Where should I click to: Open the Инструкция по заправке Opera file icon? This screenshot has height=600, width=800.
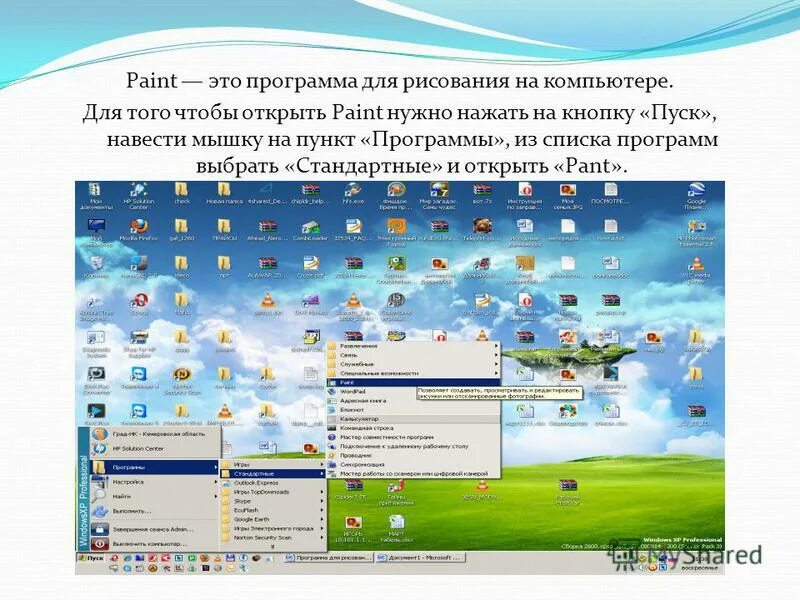(x=525, y=196)
